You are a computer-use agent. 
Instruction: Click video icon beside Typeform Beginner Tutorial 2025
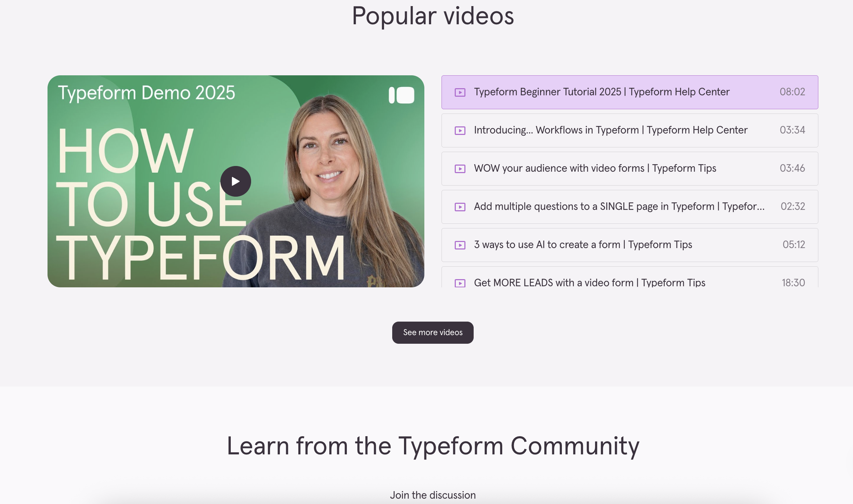tap(460, 92)
